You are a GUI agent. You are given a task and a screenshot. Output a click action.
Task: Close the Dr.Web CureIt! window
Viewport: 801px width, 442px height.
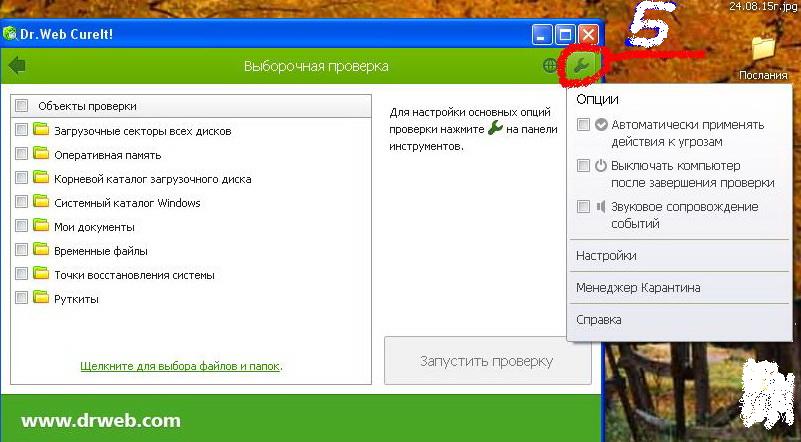coord(588,35)
